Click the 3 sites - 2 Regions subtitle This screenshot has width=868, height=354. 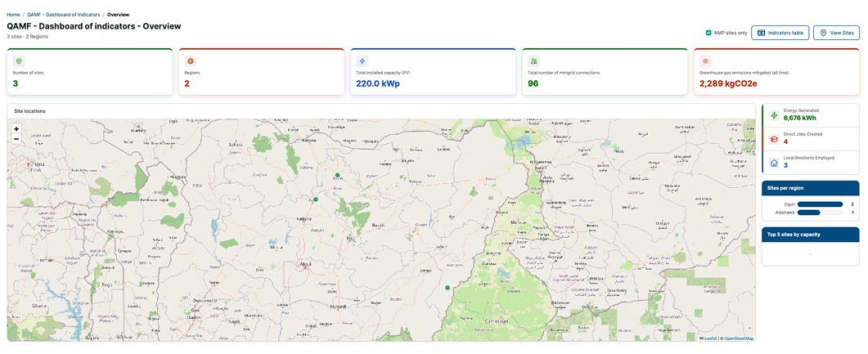click(x=27, y=37)
